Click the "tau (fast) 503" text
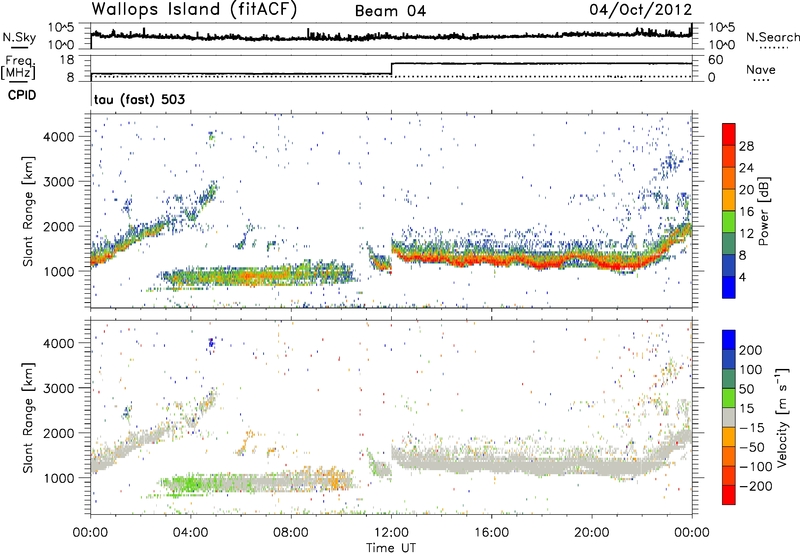Viewport: 800px width, 554px height. (x=139, y=99)
